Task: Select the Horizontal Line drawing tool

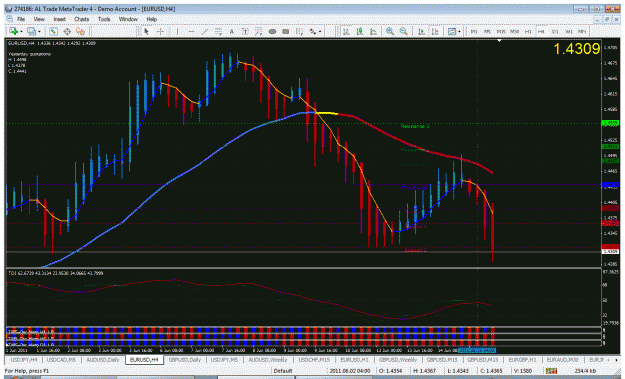Action: tap(191, 31)
